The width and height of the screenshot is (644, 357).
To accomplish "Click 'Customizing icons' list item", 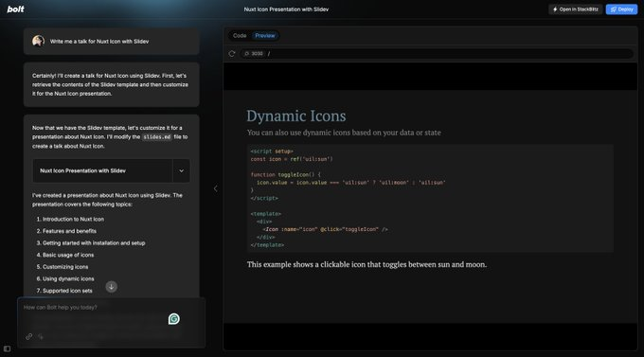I will 65,267.
